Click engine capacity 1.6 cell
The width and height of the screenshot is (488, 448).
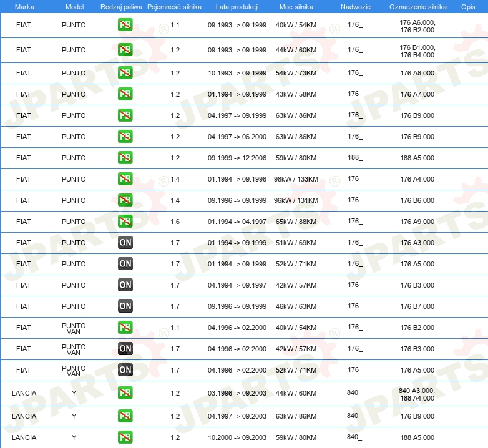[x=175, y=222]
